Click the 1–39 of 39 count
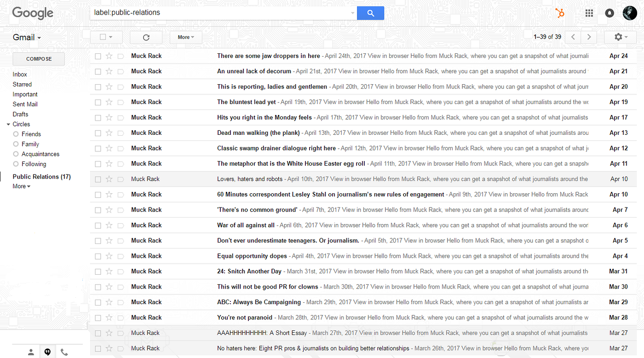Viewport: 644px width, 358px height. [x=547, y=37]
